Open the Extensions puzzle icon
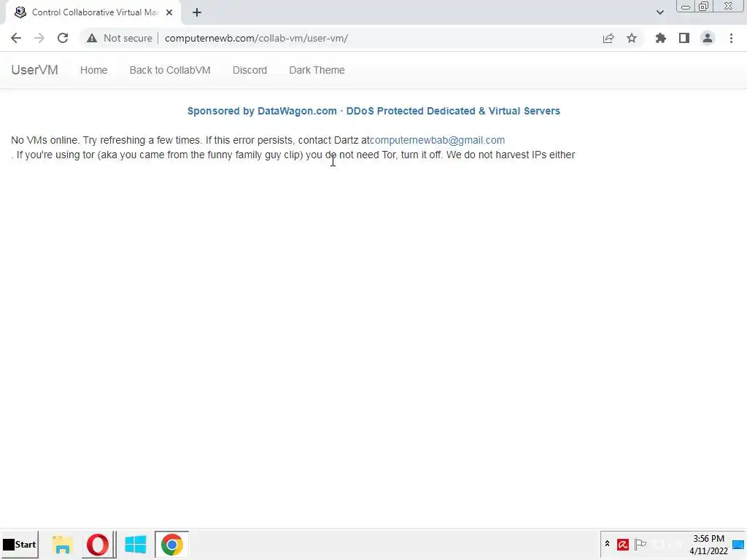 tap(661, 38)
